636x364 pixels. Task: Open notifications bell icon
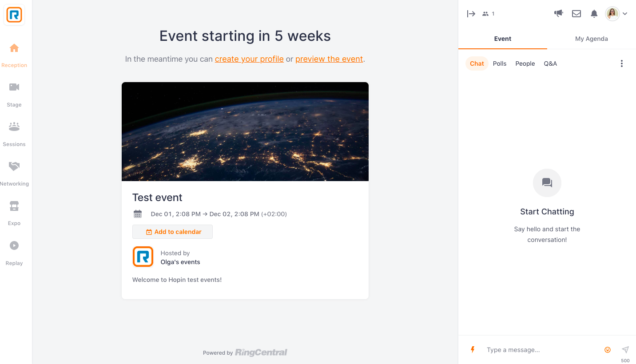[594, 14]
